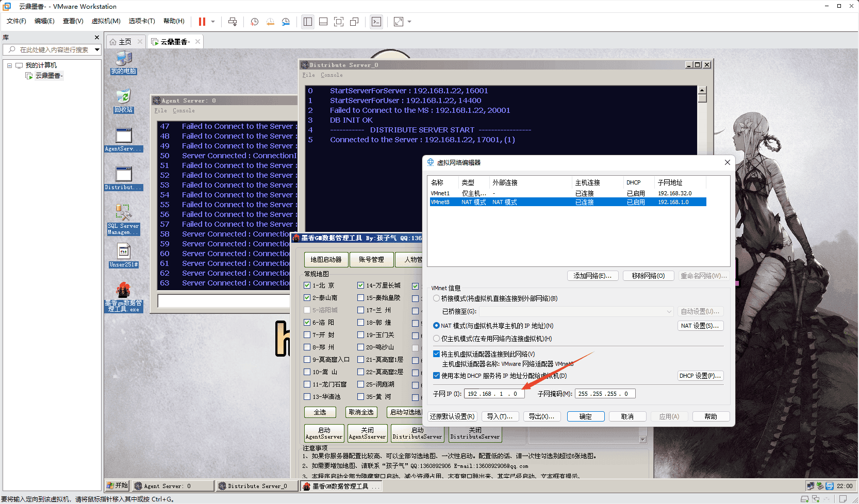The image size is (859, 504).
Task: Launch 墨香GM数据管理工具.exe from the desktop
Action: pos(123,291)
